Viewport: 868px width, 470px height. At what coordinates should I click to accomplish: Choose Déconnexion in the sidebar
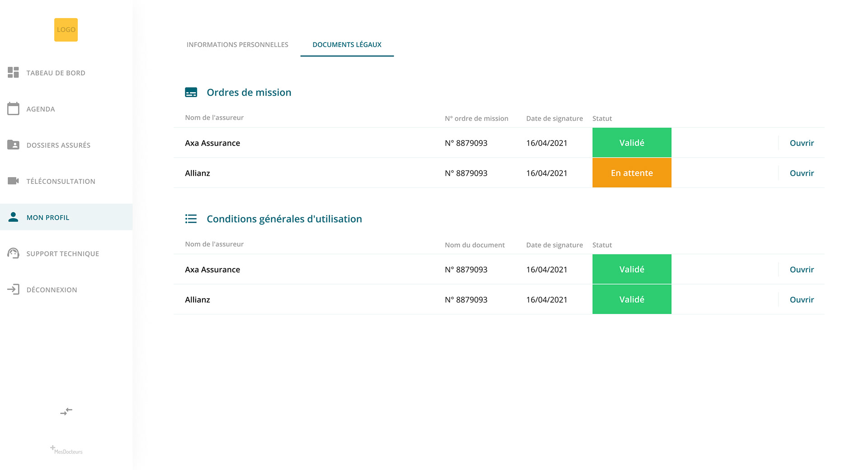[x=52, y=290]
